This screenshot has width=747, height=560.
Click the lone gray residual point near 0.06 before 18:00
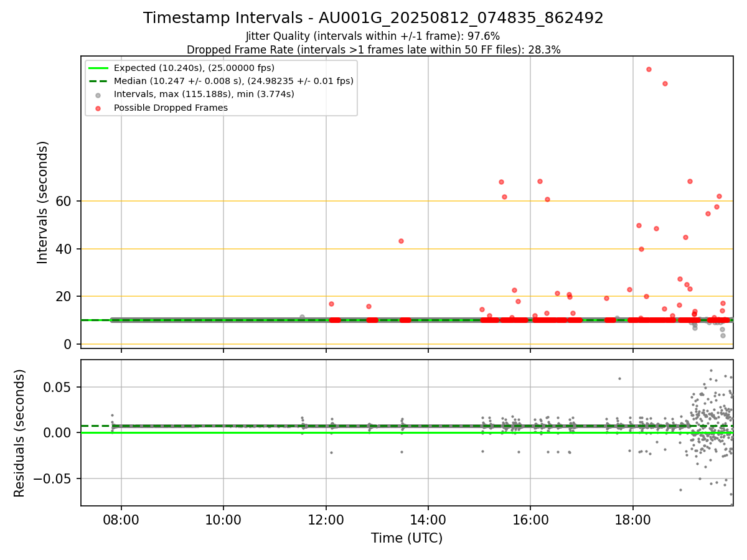(619, 378)
